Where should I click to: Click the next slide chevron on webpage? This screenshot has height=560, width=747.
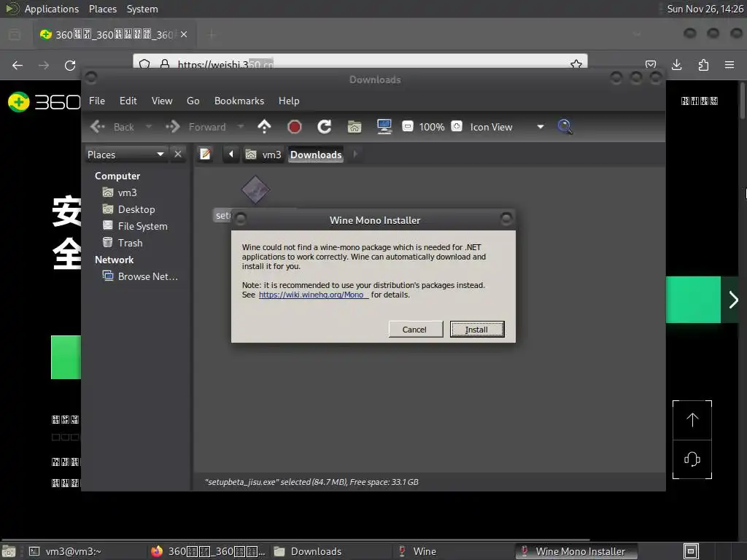pyautogui.click(x=734, y=300)
